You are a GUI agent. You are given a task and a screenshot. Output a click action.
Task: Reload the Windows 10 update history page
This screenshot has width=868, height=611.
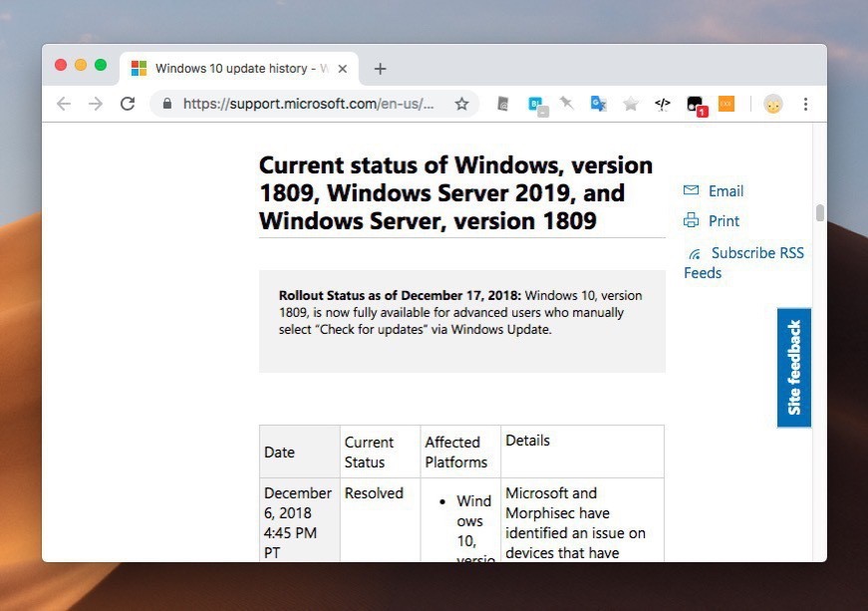click(128, 104)
